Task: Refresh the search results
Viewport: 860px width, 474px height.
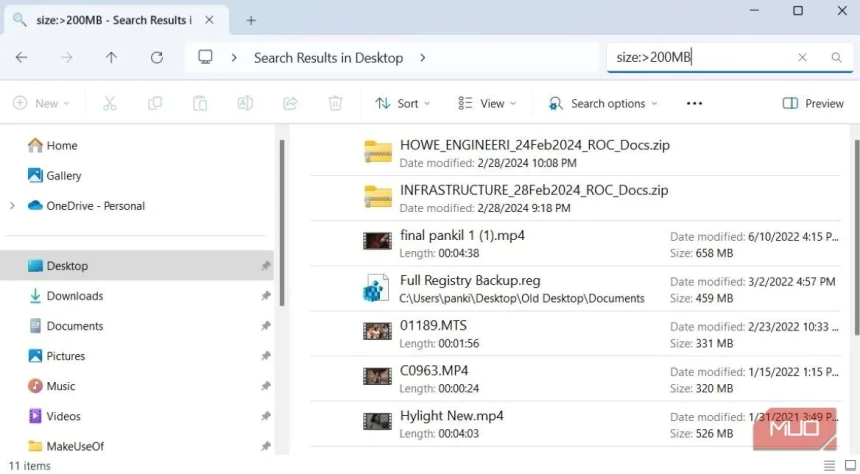Action: coord(157,58)
